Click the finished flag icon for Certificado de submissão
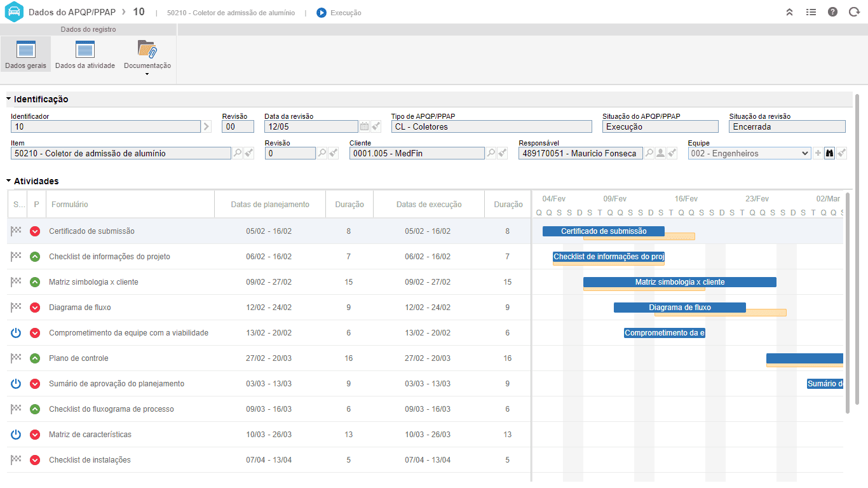The width and height of the screenshot is (868, 488). coord(16,231)
